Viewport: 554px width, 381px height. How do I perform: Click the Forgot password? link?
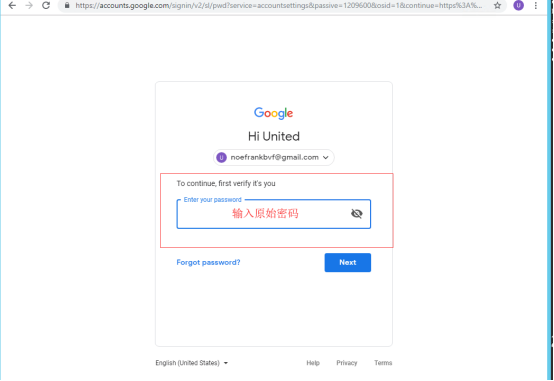click(x=208, y=262)
